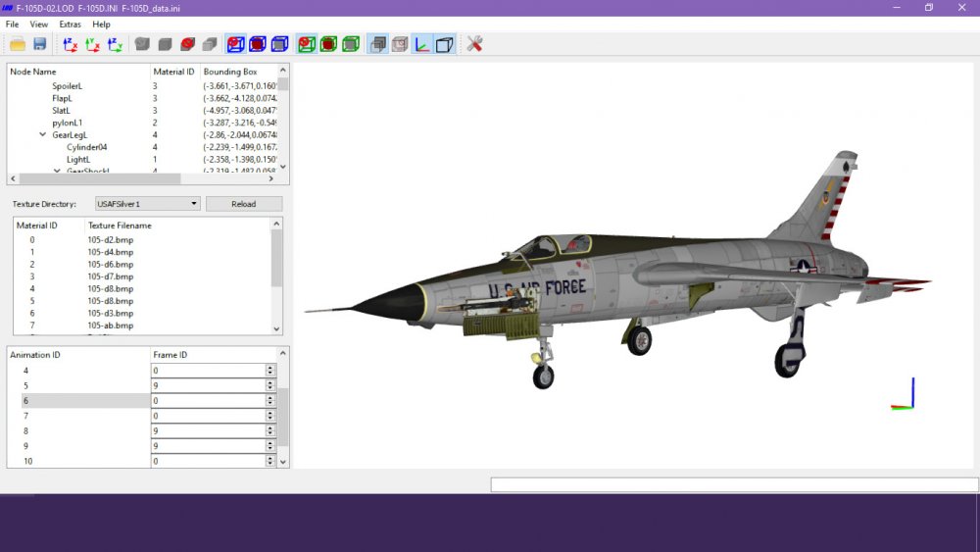Screen dimensions: 980x552
Task: Select the FlapL node
Action: coord(62,98)
